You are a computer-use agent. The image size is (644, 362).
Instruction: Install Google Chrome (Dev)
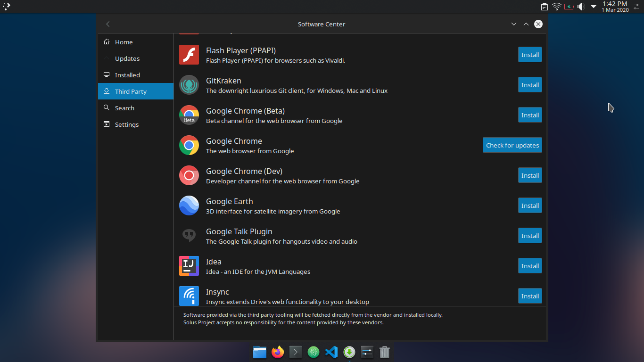point(530,175)
